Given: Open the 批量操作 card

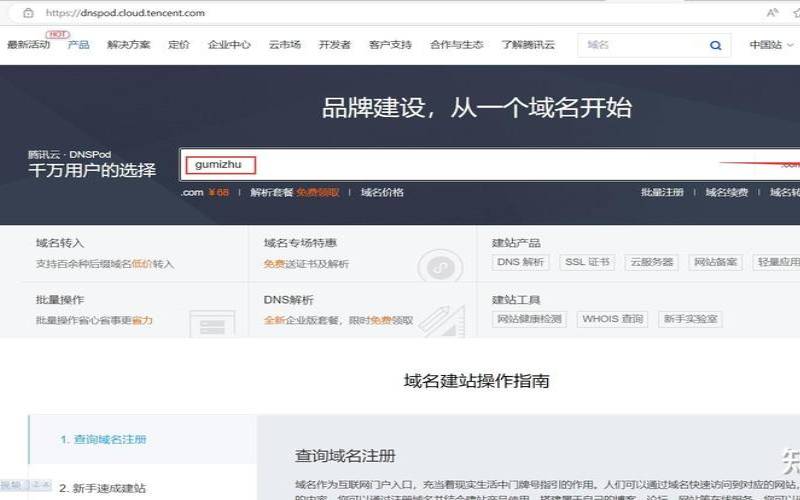Looking at the screenshot, I should pyautogui.click(x=124, y=310).
